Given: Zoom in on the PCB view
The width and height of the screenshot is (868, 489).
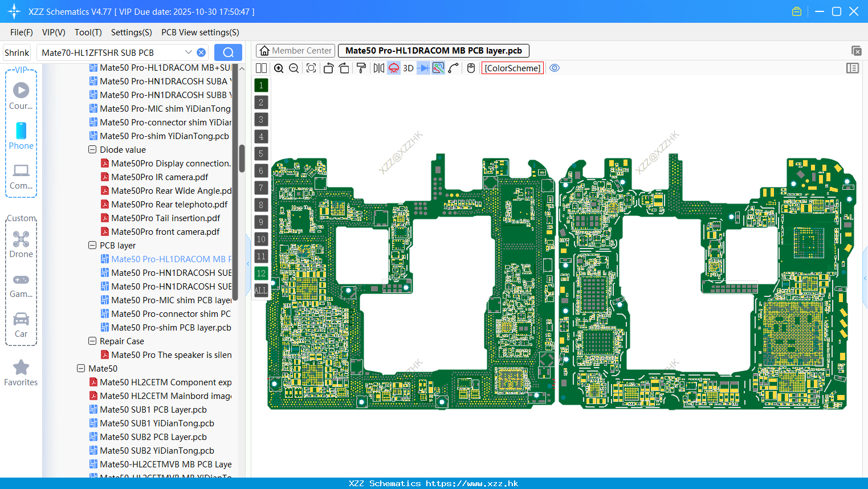Looking at the screenshot, I should point(279,68).
